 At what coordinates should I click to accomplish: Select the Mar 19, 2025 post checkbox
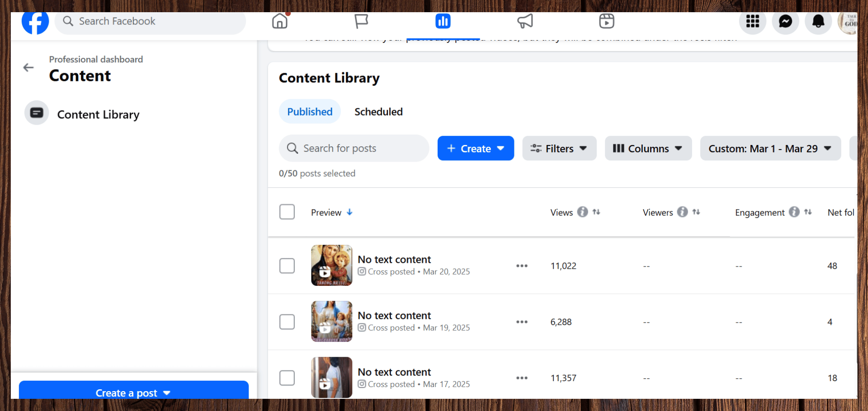coord(287,322)
